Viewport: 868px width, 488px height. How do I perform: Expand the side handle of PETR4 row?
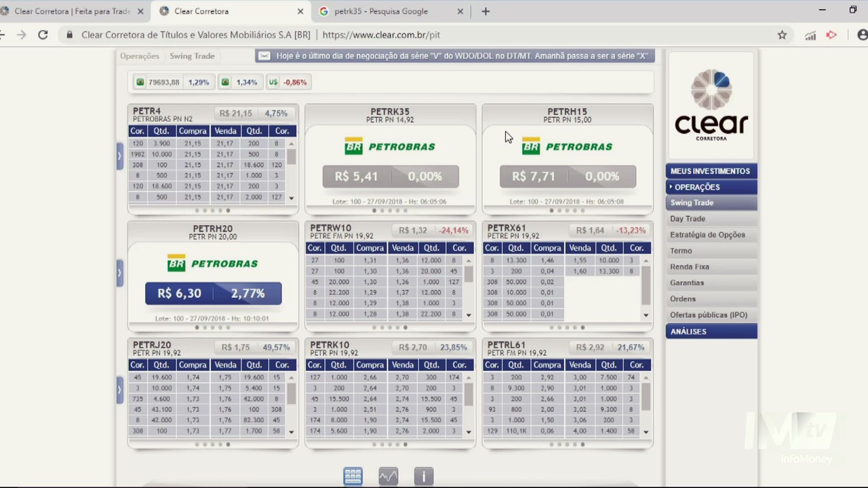pos(120,156)
